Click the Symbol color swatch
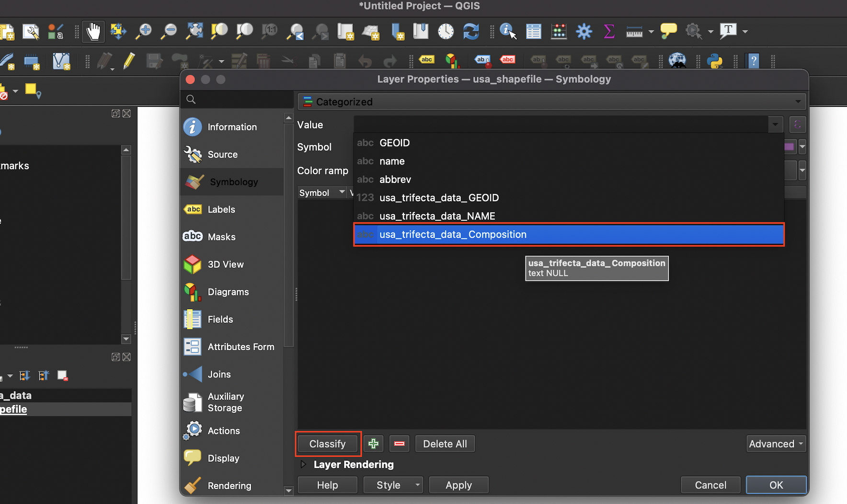 pos(788,147)
